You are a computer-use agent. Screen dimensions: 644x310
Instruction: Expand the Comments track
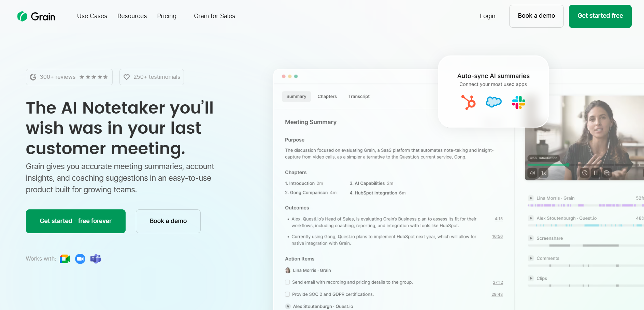(531, 258)
